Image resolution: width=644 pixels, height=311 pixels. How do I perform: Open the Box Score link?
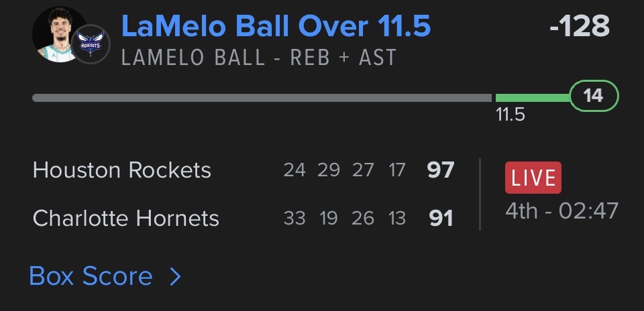pyautogui.click(x=91, y=276)
